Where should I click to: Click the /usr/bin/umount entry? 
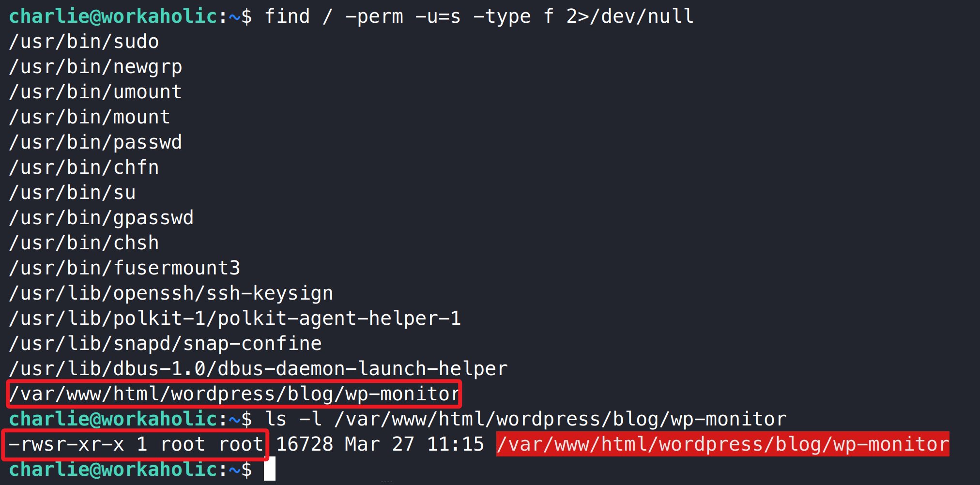click(x=95, y=92)
